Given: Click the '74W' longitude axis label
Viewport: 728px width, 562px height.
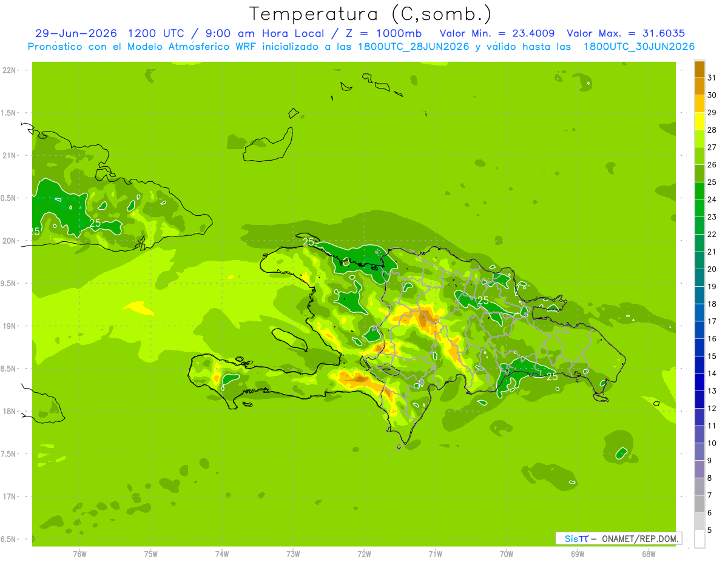Looking at the screenshot, I should 222,554.
